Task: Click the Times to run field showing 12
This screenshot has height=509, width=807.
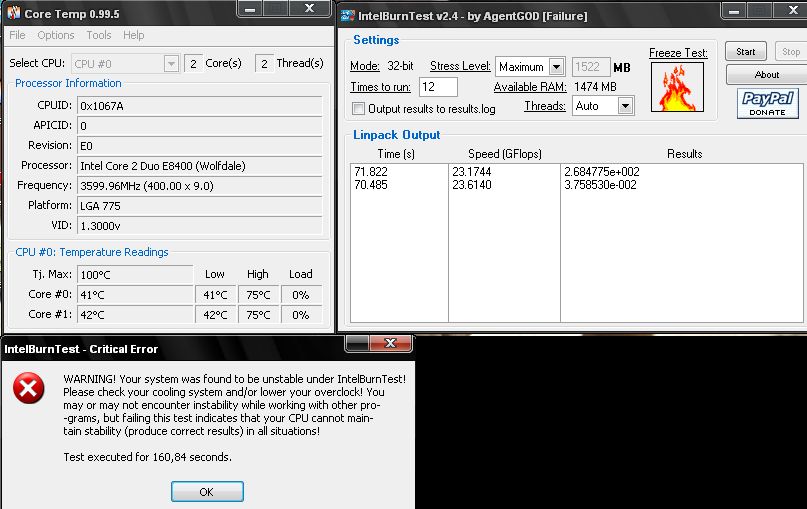Action: [x=438, y=86]
